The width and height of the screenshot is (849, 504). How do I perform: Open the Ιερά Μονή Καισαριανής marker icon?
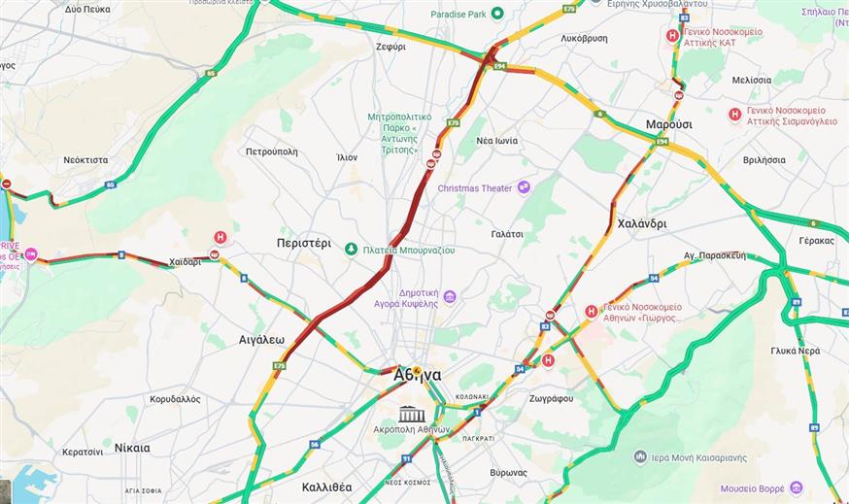click(x=640, y=457)
